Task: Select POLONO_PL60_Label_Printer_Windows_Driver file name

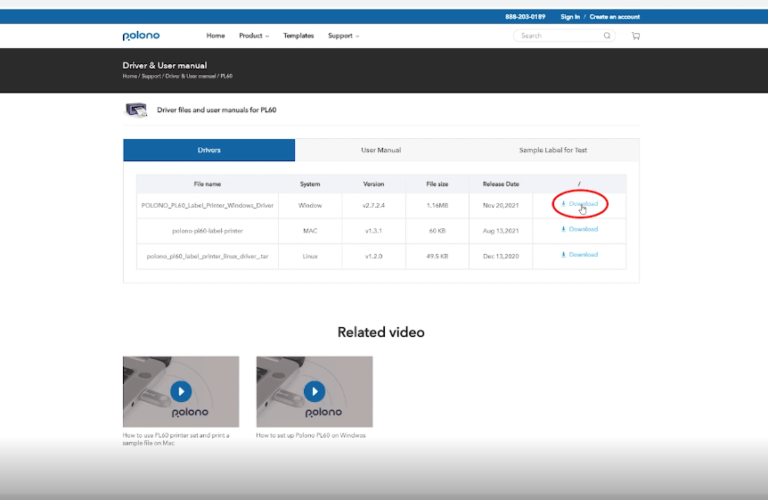Action: (x=207, y=206)
